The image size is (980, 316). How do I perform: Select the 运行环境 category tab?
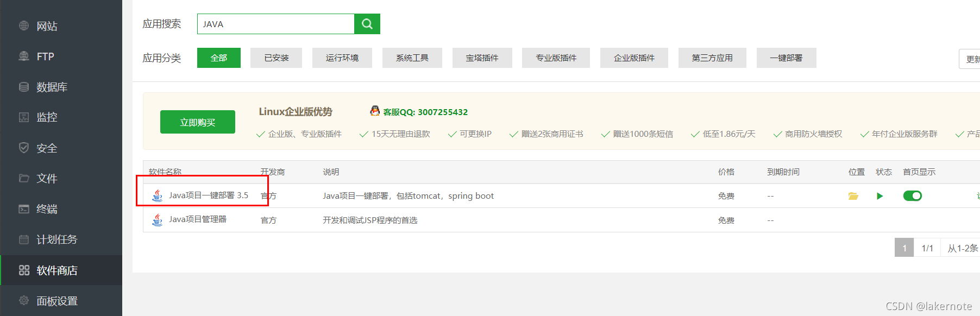[x=342, y=58]
